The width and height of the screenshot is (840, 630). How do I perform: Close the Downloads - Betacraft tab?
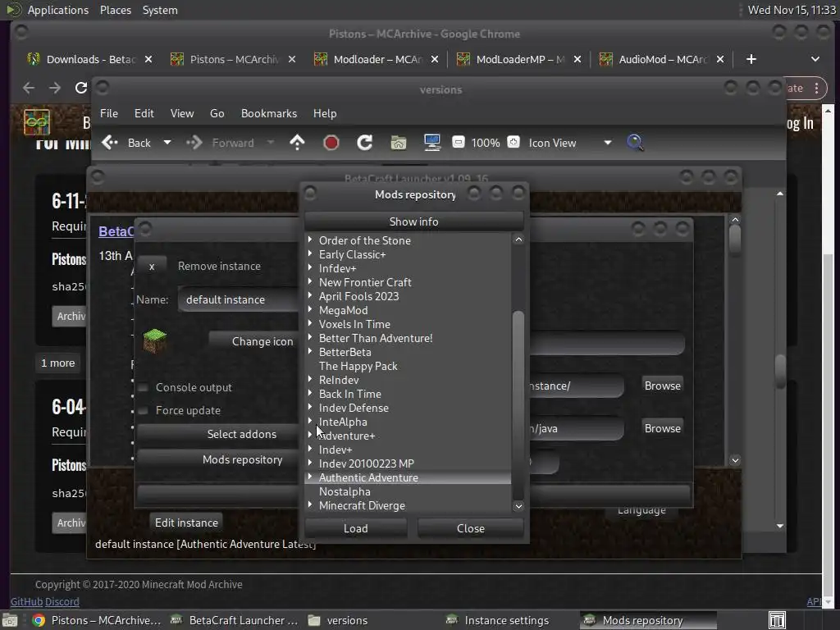point(148,59)
